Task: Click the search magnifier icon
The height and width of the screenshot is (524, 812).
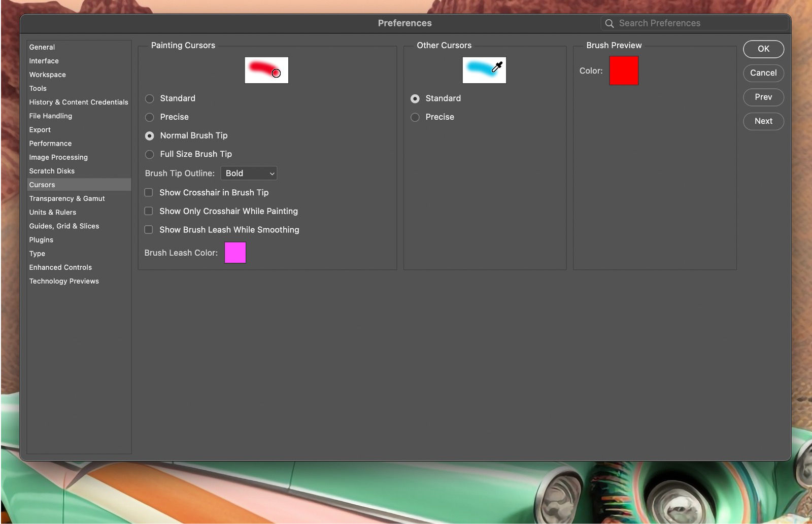Action: click(x=609, y=23)
